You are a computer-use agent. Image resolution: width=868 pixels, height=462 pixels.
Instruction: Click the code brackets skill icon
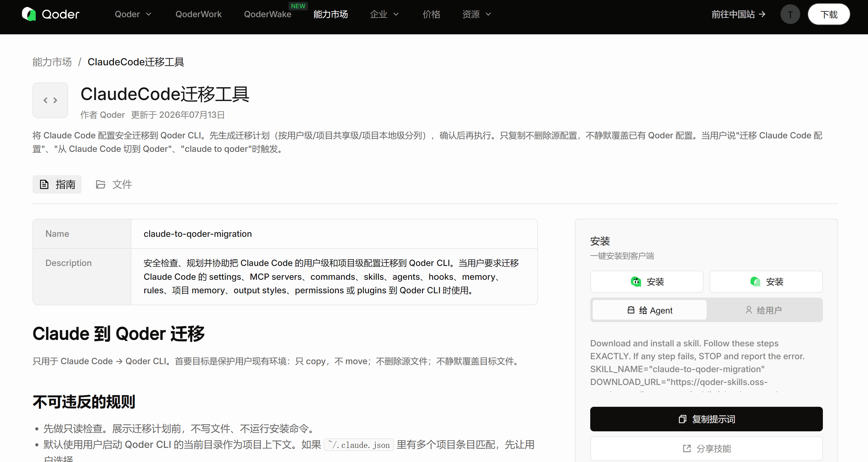click(50, 100)
